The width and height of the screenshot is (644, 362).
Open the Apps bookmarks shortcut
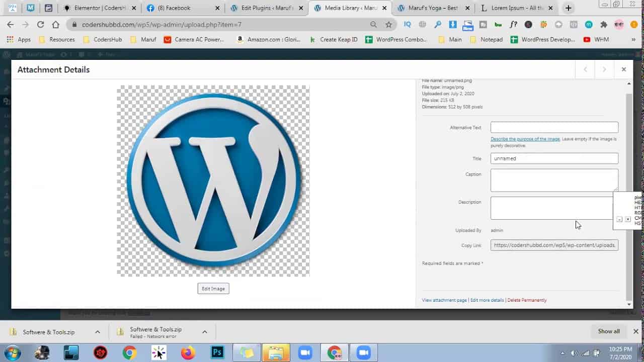pos(19,39)
